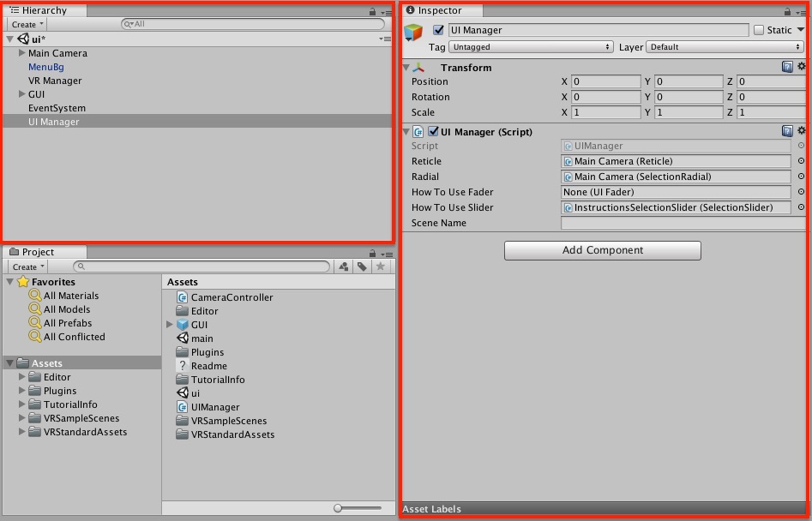Viewport: 812px width, 521px height.
Task: Select the TutorialInfo folder in Assets list
Action: click(x=210, y=380)
